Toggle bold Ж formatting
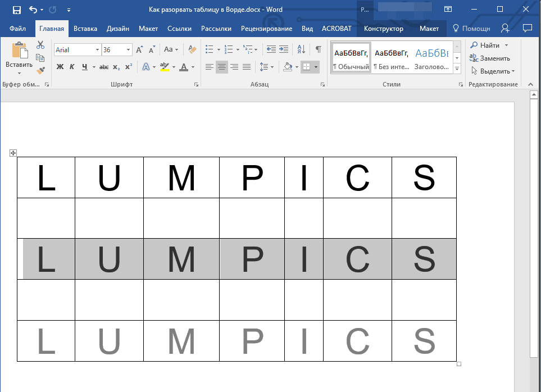The height and width of the screenshot is (392, 541). coord(60,67)
